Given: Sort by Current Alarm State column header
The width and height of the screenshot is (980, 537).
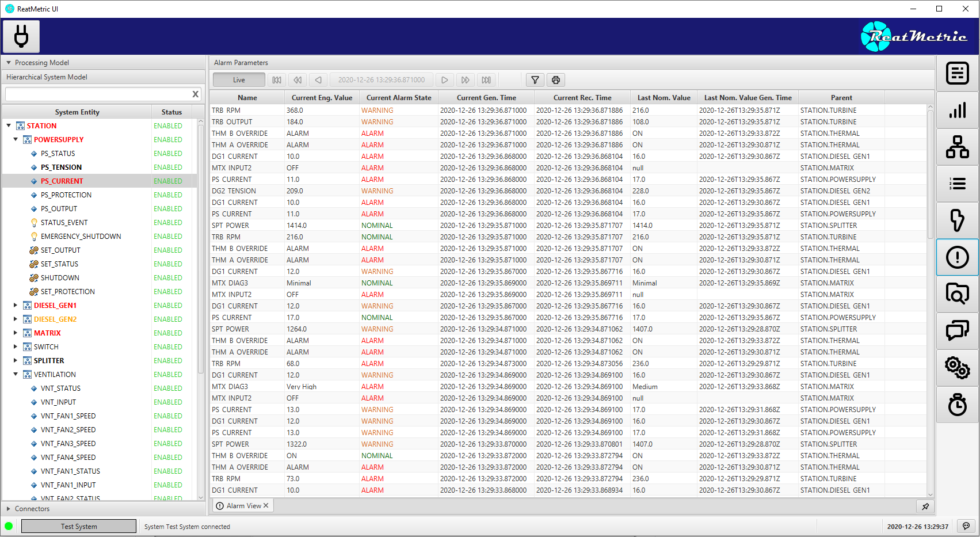Looking at the screenshot, I should pos(399,97).
